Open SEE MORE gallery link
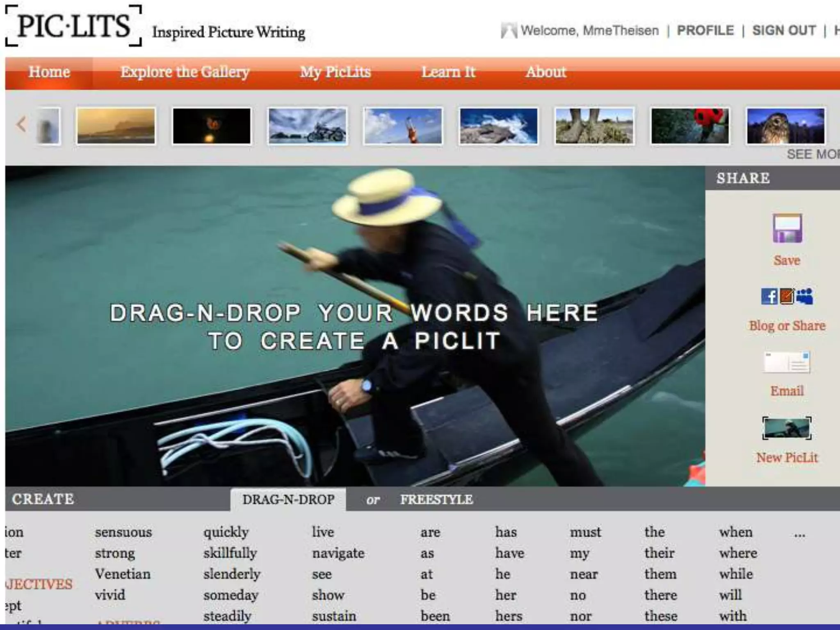 [x=813, y=154]
